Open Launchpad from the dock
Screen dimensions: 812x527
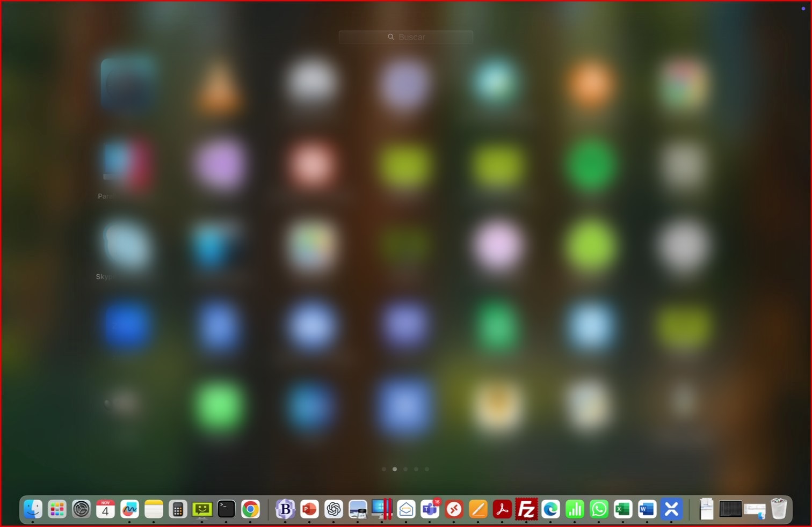click(57, 509)
